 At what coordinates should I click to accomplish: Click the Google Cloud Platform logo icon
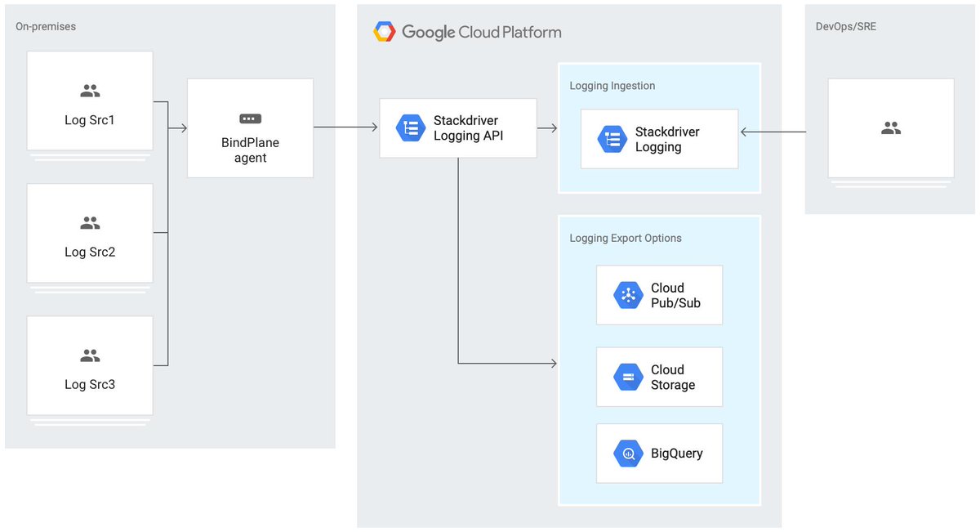pyautogui.click(x=384, y=33)
